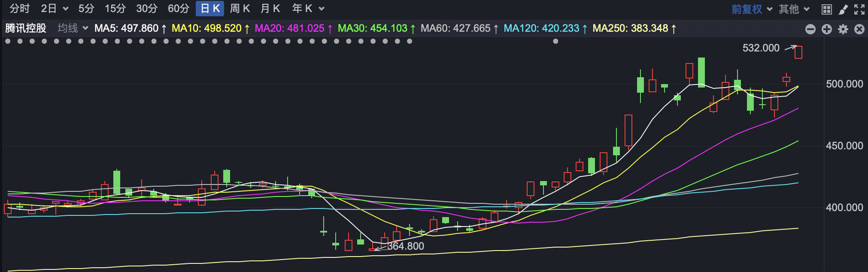Switch to the 分时 intraday view
868x272 pixels.
(x=20, y=9)
